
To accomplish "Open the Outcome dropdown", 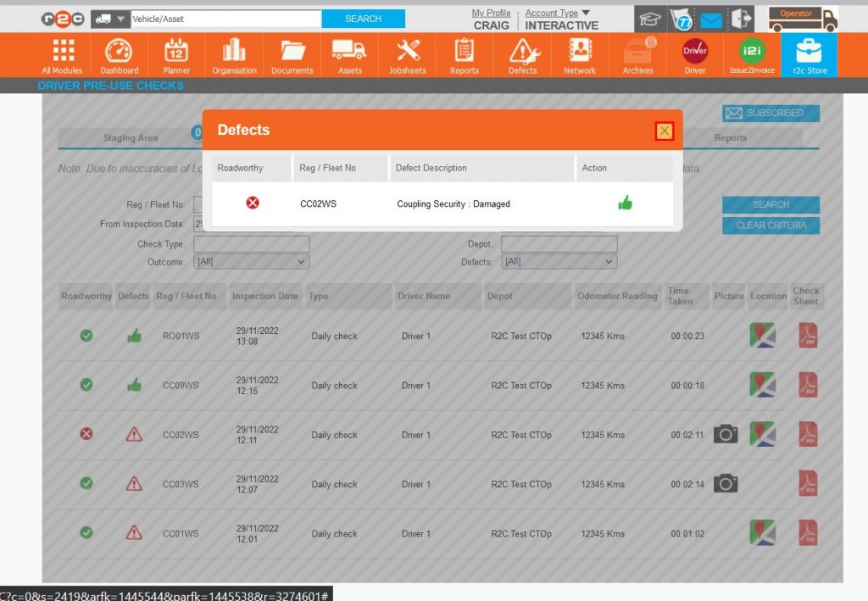I will point(250,261).
